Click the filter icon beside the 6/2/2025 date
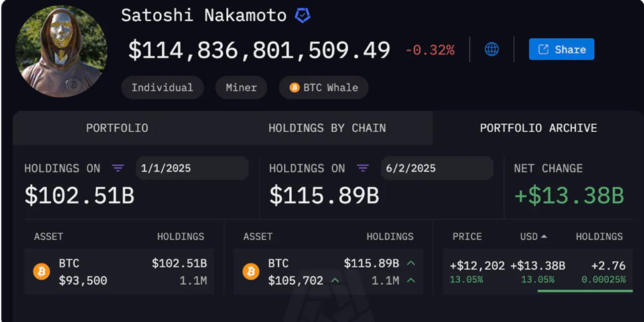 tap(363, 168)
